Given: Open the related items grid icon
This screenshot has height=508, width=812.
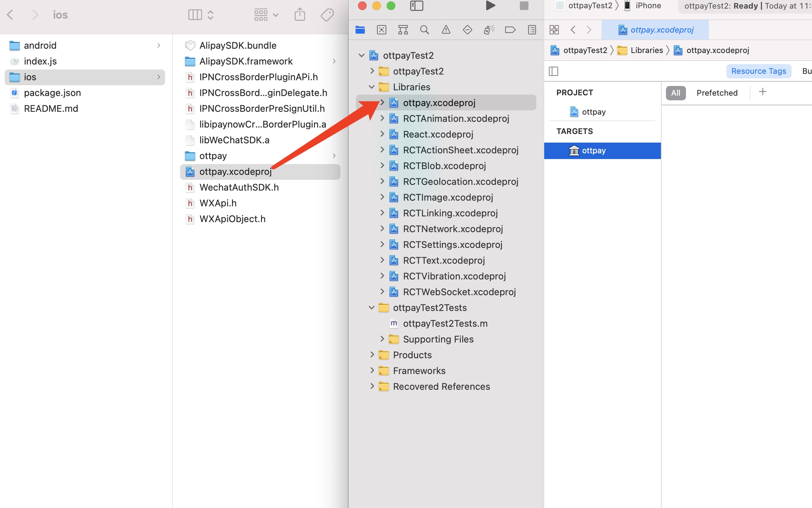Looking at the screenshot, I should click(554, 30).
